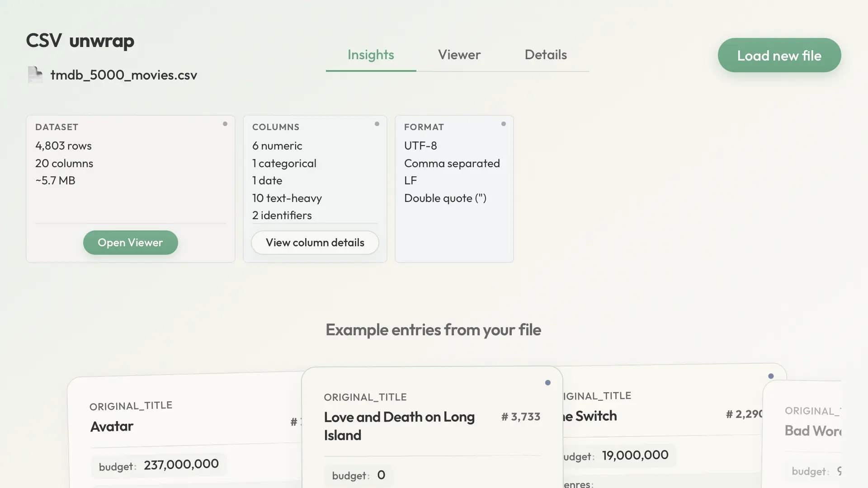The height and width of the screenshot is (488, 868).
Task: Click the '20 columns' text
Action: pyautogui.click(x=64, y=163)
